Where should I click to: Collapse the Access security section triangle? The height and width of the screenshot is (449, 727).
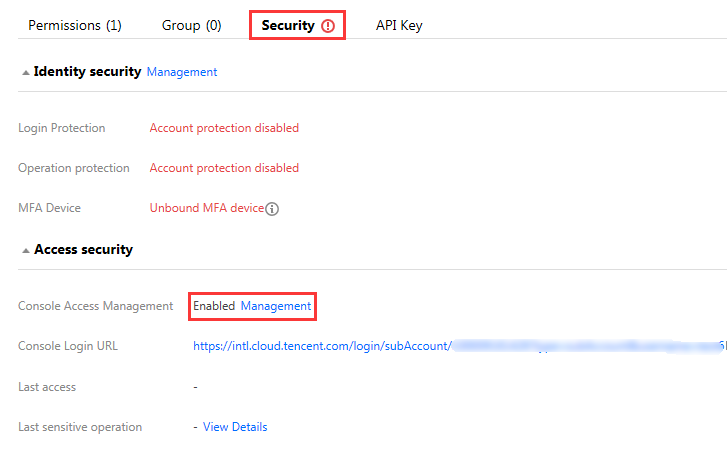[26, 251]
